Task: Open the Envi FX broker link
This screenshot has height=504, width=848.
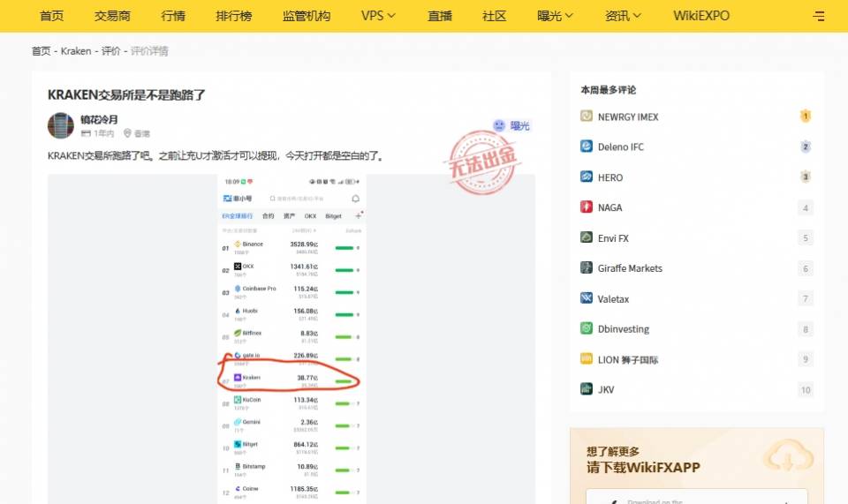Action: coord(613,237)
